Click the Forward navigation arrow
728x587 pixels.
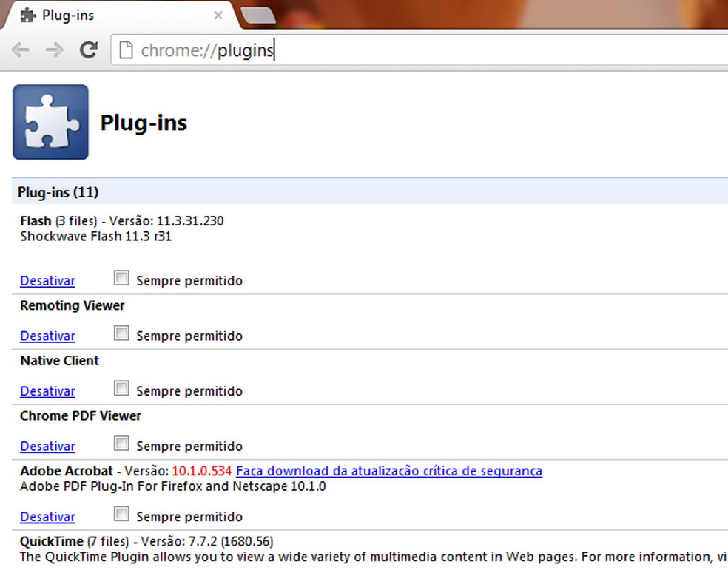[x=54, y=50]
